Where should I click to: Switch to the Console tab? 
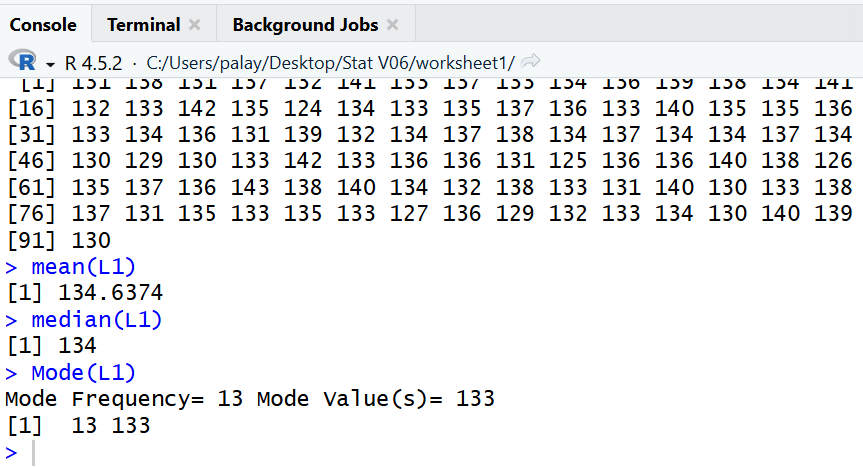click(x=43, y=24)
